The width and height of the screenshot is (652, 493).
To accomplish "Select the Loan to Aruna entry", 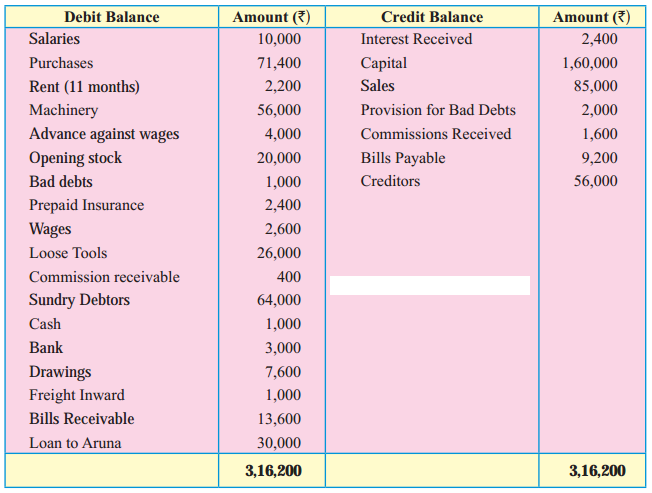I will (75, 443).
